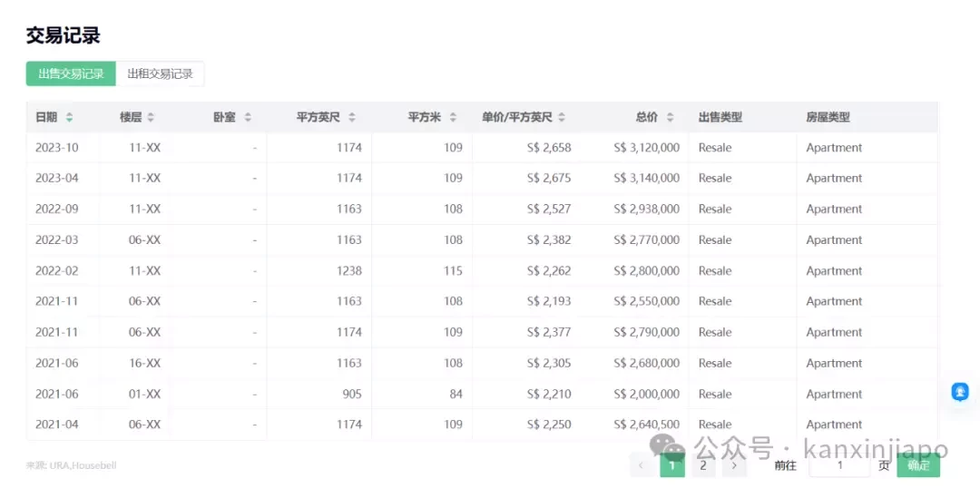Viewport: 980px width, 488px height.
Task: Select page 1 in pagination
Action: pos(672,465)
